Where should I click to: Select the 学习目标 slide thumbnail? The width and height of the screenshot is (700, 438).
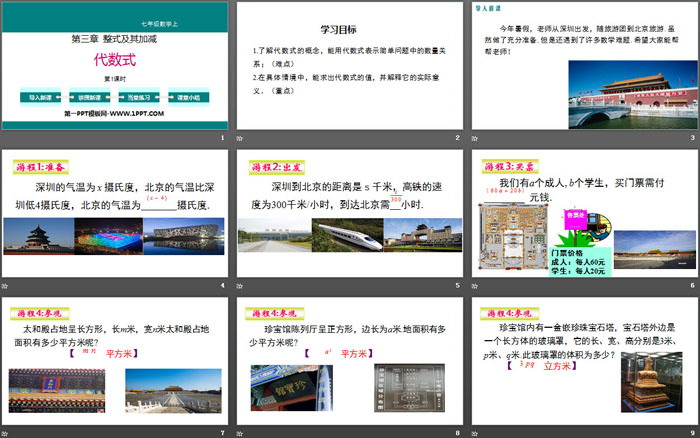click(x=348, y=66)
